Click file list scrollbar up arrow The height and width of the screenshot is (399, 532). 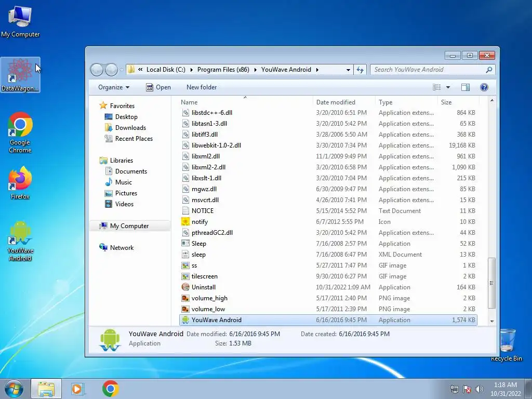(x=491, y=101)
